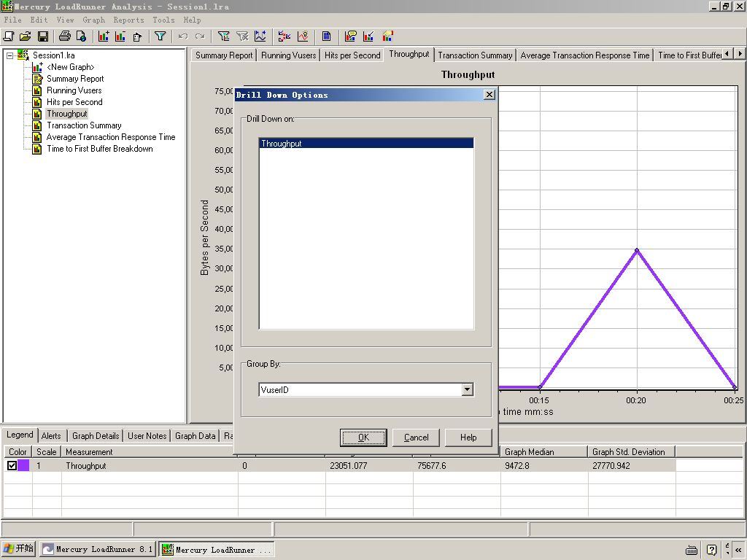The width and height of the screenshot is (747, 560).
Task: Toggle the Throughput legend checkbox
Action: pos(12,466)
